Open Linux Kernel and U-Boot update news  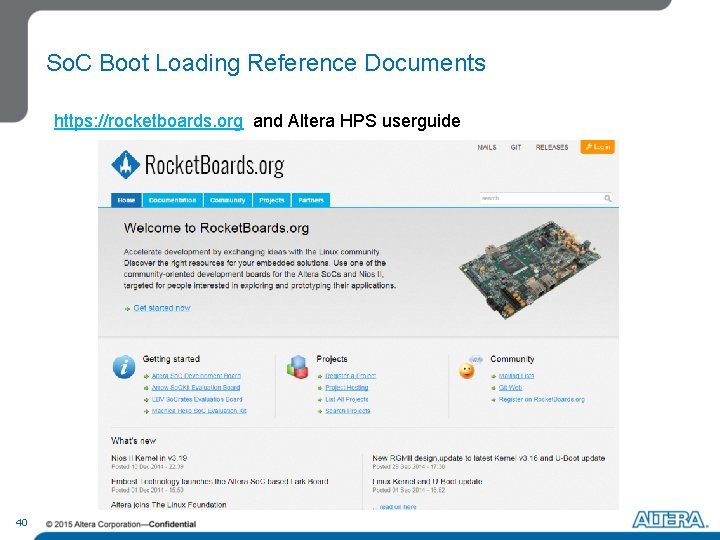click(427, 481)
